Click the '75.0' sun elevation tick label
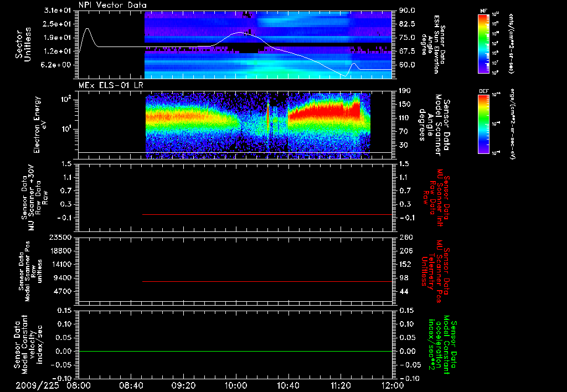Screen dimensions: 567x392 click(x=407, y=38)
